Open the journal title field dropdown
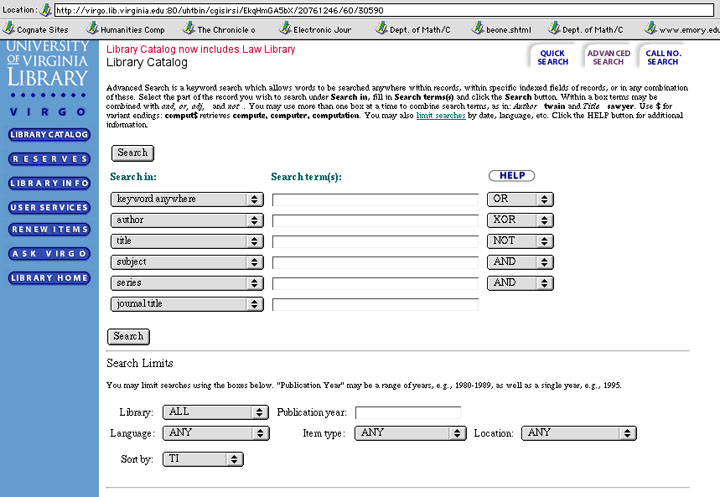This screenshot has height=497, width=720. pos(187,304)
